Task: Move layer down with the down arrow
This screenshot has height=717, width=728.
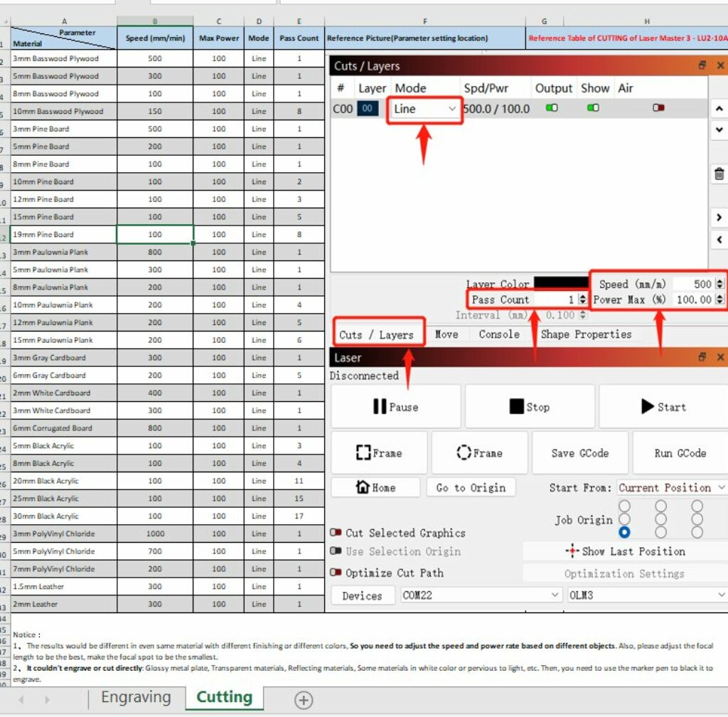Action: coord(719,130)
